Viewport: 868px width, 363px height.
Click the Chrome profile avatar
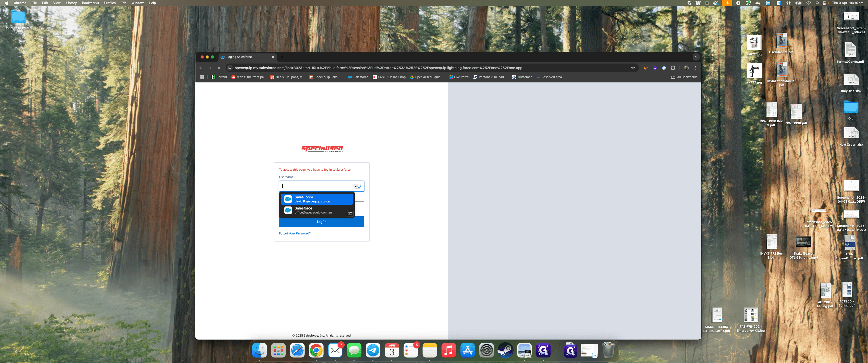[x=686, y=68]
